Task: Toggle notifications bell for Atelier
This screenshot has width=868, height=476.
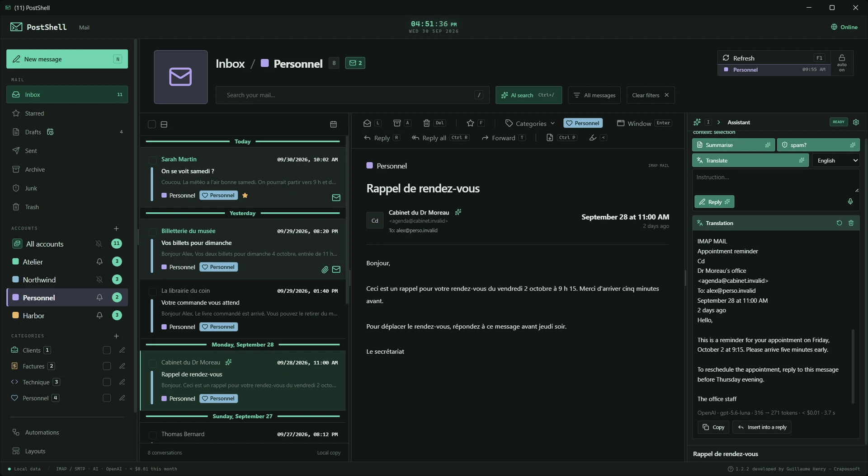Action: [x=99, y=261]
